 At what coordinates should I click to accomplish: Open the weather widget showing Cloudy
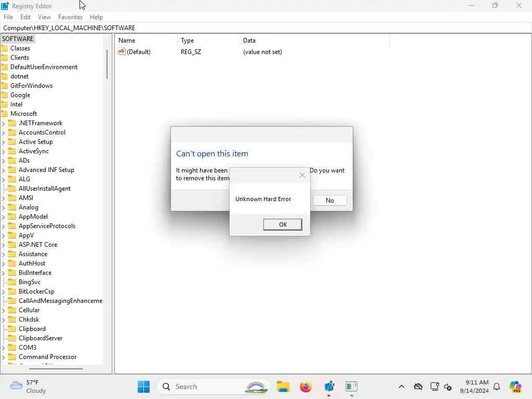28,387
